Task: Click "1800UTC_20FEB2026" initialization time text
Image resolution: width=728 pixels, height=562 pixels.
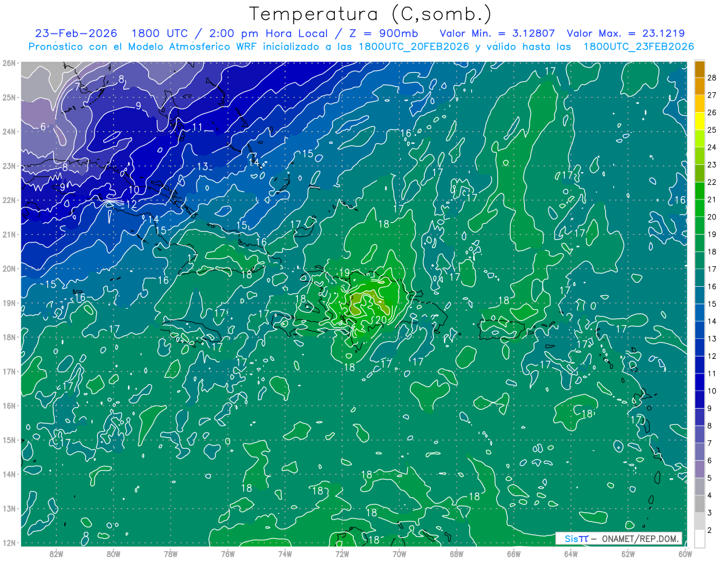Action: coord(414,47)
